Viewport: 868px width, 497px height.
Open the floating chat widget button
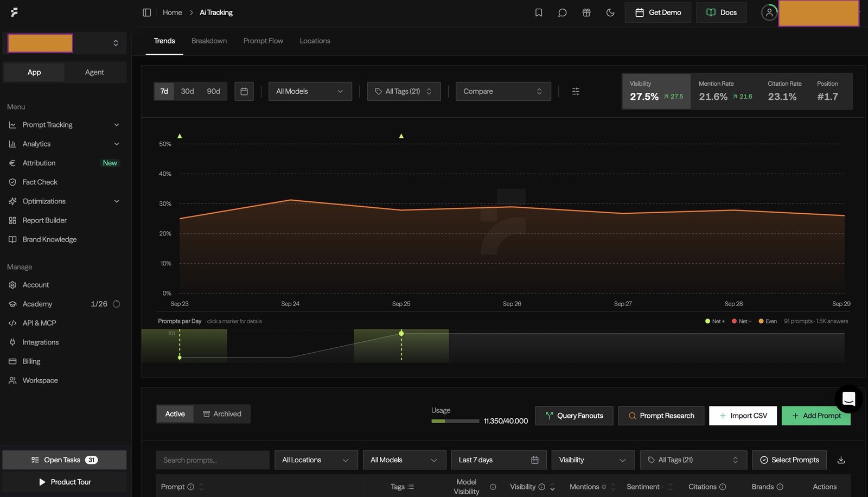[848, 399]
